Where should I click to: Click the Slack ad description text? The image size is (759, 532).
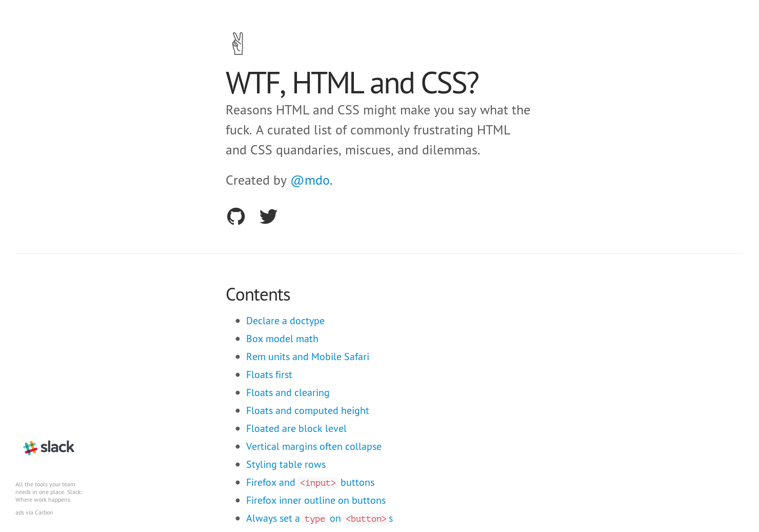(49, 491)
